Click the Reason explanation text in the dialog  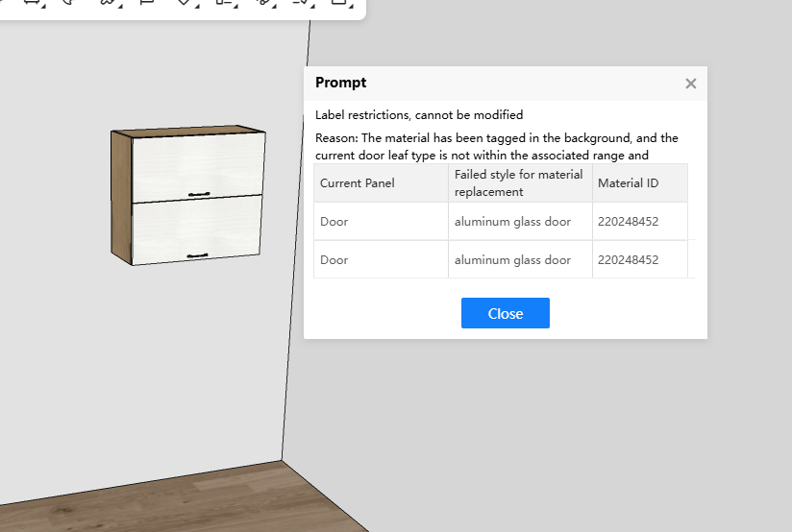496,146
